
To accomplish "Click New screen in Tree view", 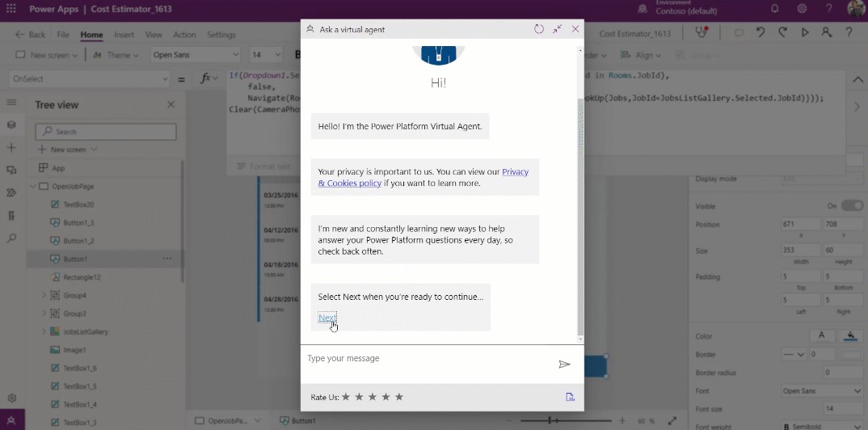I will coord(67,150).
